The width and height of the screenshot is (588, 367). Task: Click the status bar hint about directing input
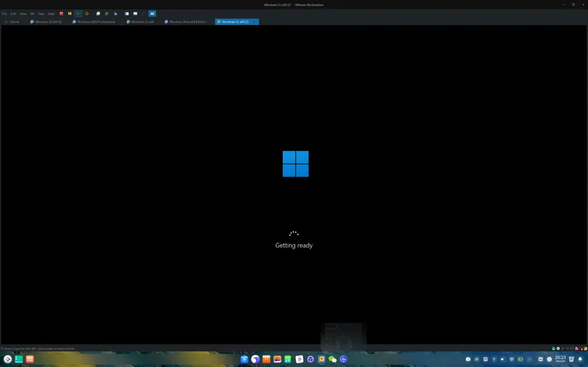pyautogui.click(x=37, y=349)
